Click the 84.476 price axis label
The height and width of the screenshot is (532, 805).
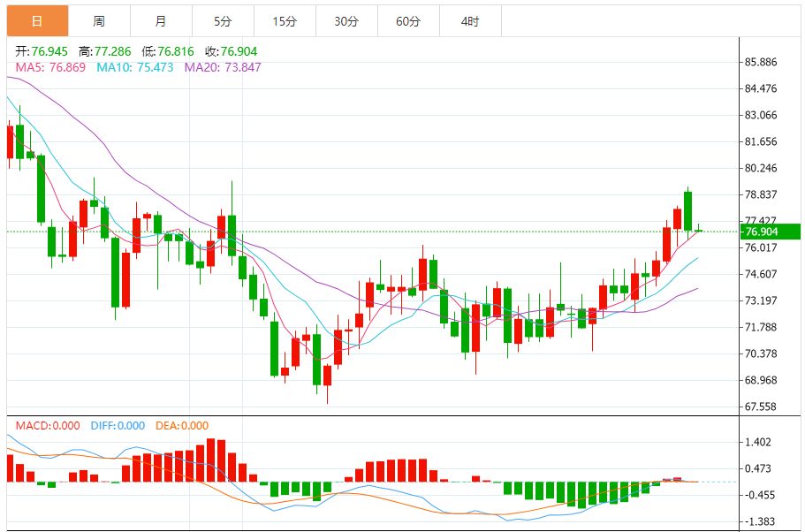coord(761,89)
